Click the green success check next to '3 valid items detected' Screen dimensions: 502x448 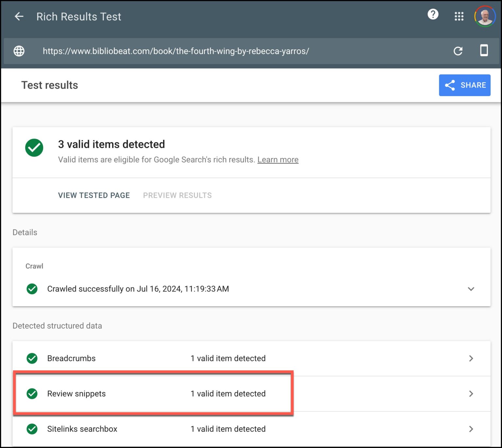pos(34,148)
